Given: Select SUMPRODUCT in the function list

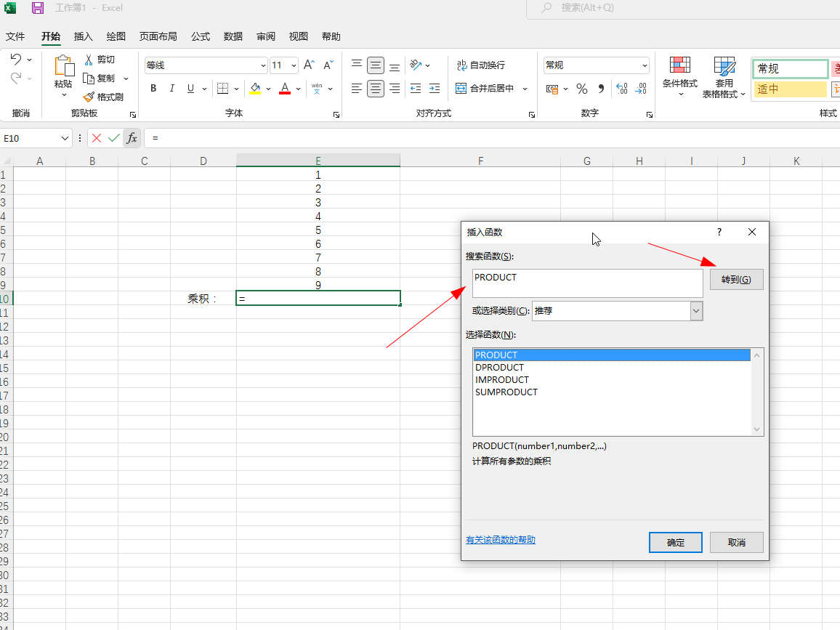Looking at the screenshot, I should click(x=506, y=392).
